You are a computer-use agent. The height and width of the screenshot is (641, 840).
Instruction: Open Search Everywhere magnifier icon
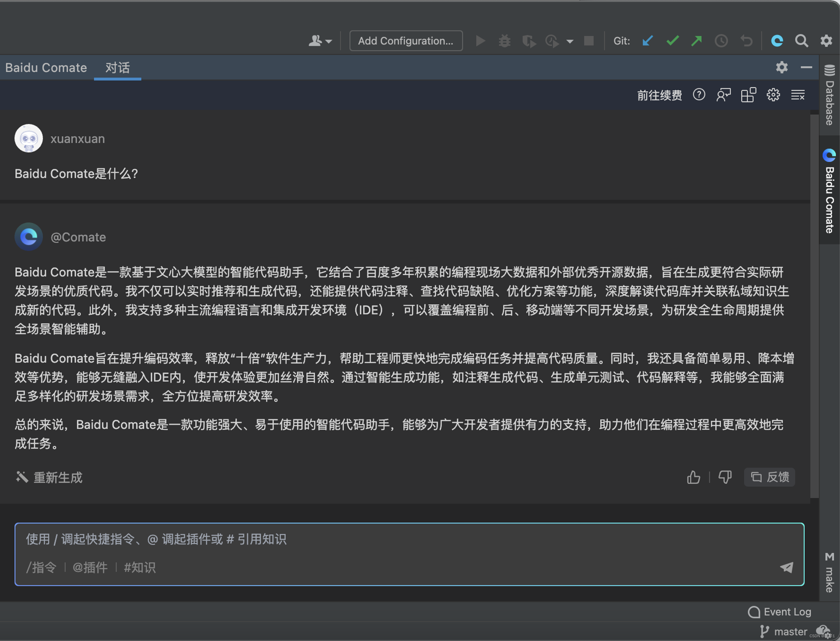point(801,41)
